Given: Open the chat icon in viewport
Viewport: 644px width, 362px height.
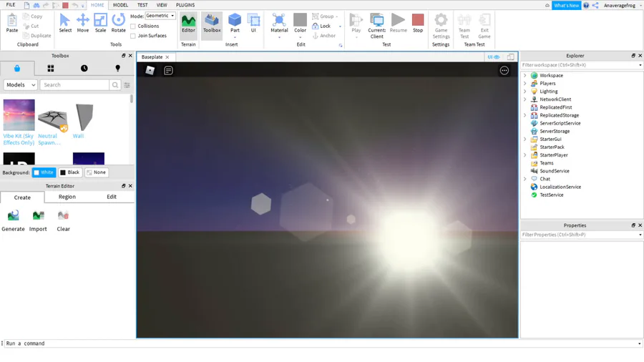Looking at the screenshot, I should tap(168, 71).
